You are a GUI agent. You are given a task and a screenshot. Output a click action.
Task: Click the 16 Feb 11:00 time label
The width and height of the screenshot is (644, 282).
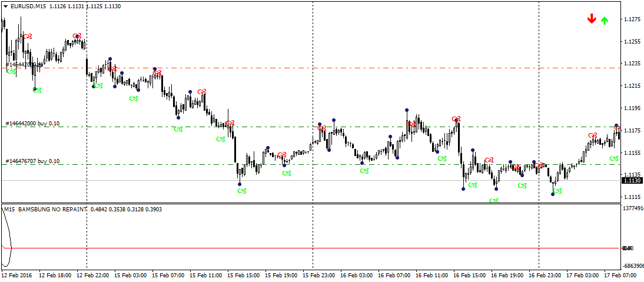[431, 276]
